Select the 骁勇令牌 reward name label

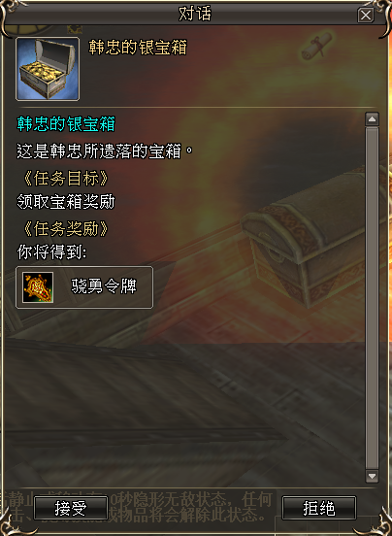coord(104,287)
